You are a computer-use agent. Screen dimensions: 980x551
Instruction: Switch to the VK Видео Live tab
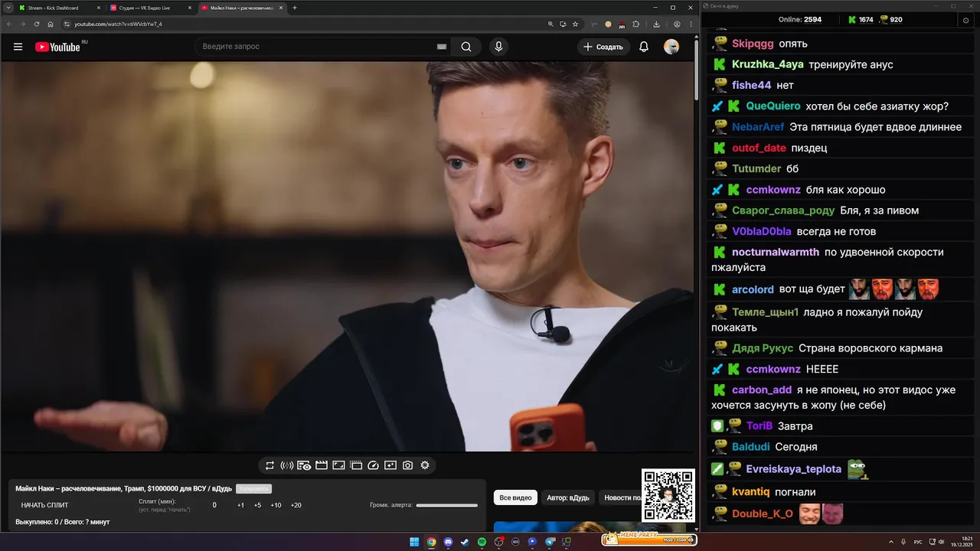pyautogui.click(x=150, y=8)
